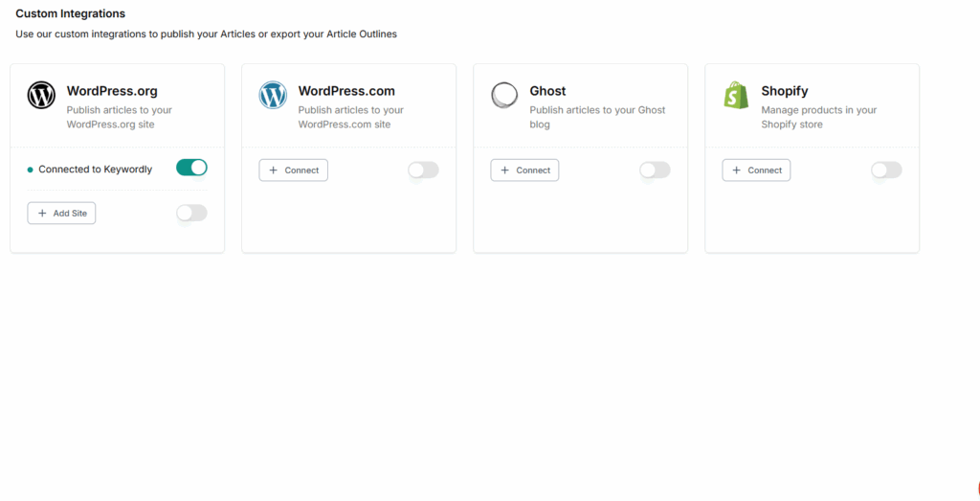980x501 pixels.
Task: Select the WordPress.org card title
Action: pyautogui.click(x=112, y=91)
